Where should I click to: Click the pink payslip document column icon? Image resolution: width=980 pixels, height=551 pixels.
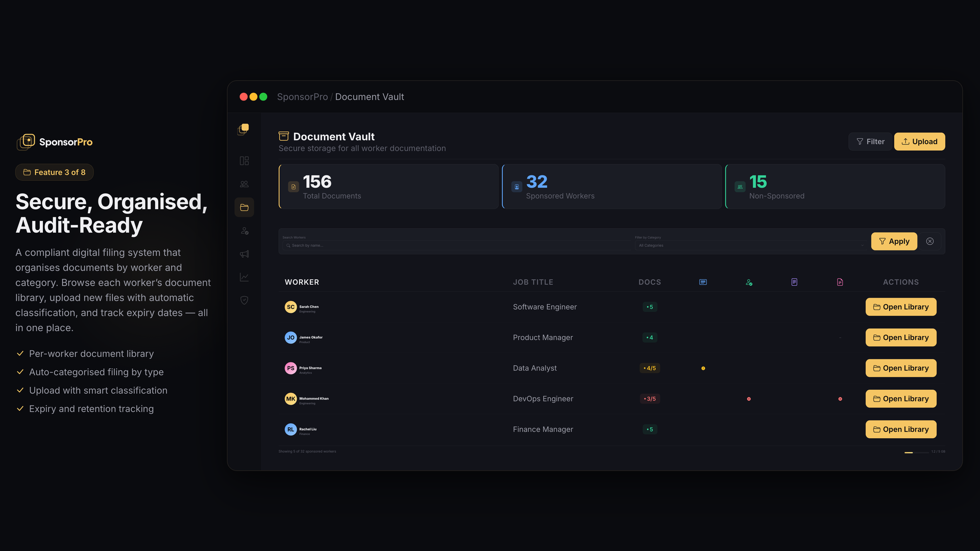pyautogui.click(x=840, y=282)
